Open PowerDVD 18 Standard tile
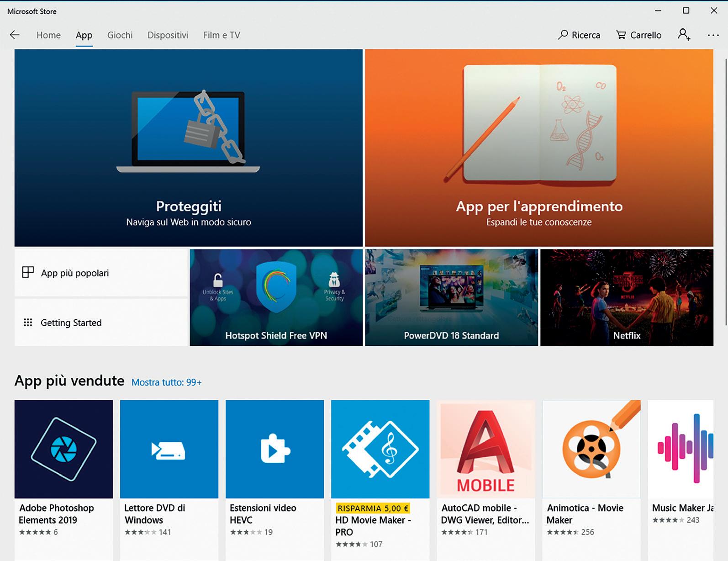Viewport: 728px width, 561px height. point(452,297)
